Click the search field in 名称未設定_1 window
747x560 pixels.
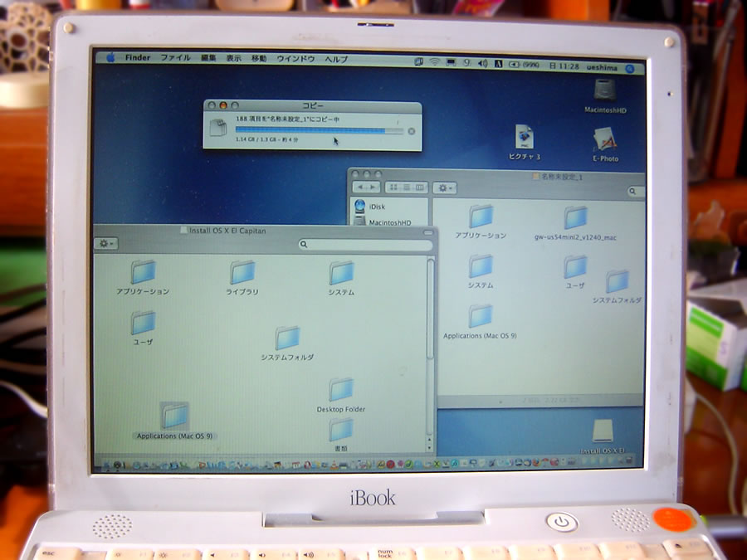click(x=636, y=192)
